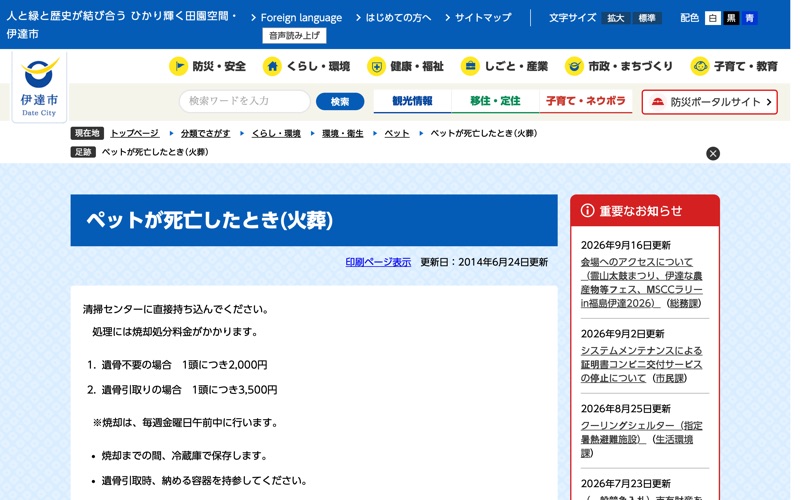This screenshot has height=500, width=800.
Task: Open the くらし・環境 menu
Action: pyautogui.click(x=307, y=66)
